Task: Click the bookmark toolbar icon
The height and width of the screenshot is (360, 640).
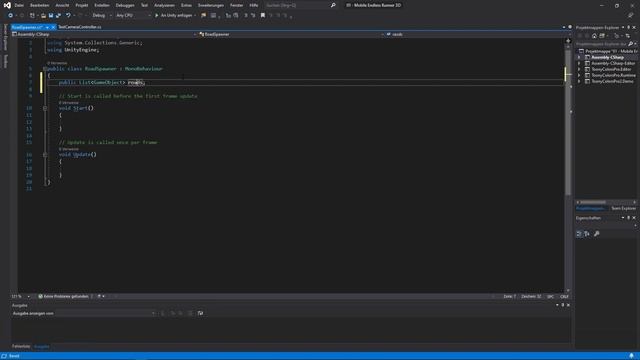Action: coord(263,16)
